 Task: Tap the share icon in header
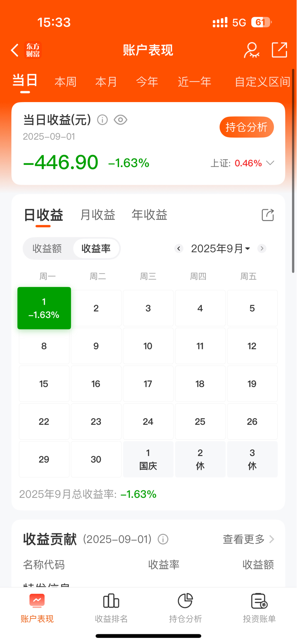(x=279, y=50)
